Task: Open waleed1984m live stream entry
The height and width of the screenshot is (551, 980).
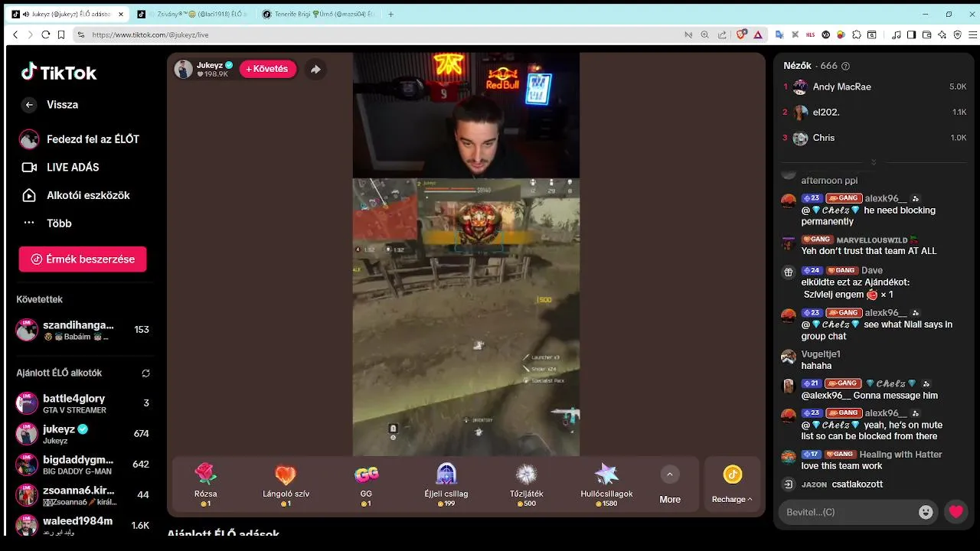Action: click(x=83, y=525)
